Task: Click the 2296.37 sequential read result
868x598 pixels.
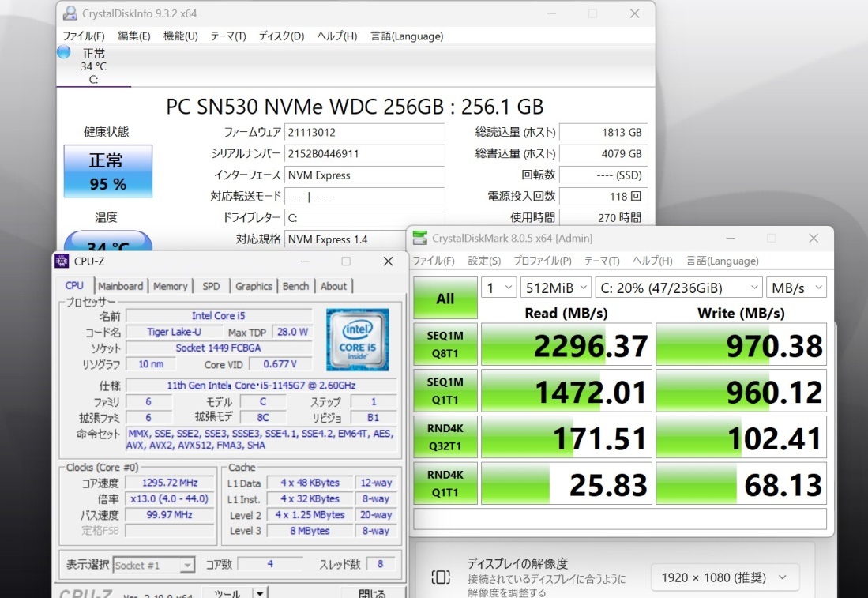Action: pos(566,344)
